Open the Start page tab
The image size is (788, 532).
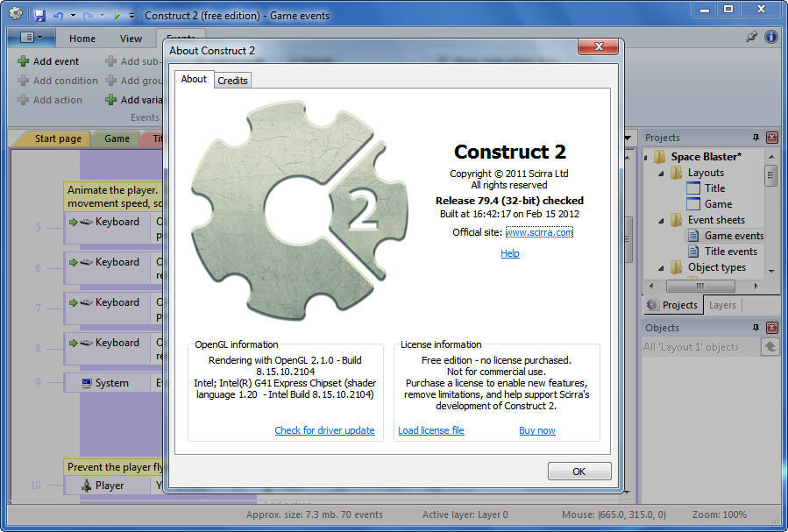click(58, 138)
